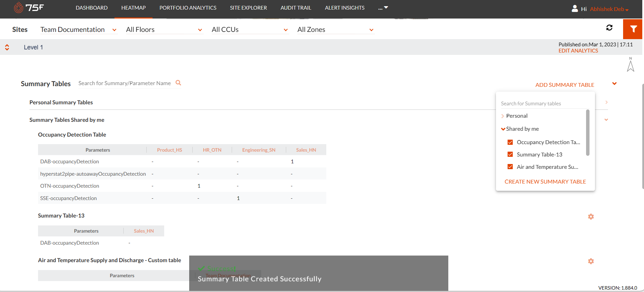644x292 pixels.
Task: Toggle the Level 1 floor up-down arrows
Action: click(x=7, y=47)
